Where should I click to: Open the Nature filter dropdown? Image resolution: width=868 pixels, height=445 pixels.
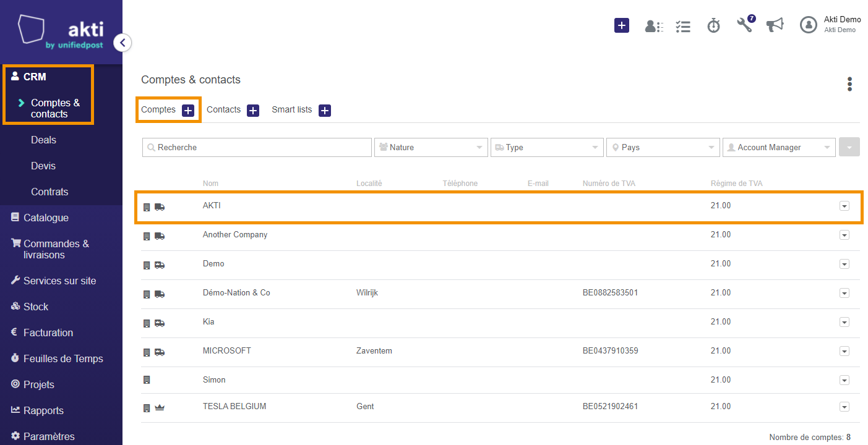(431, 147)
